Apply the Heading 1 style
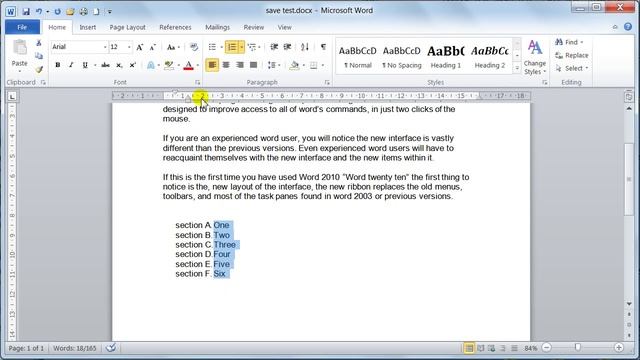Image resolution: width=640 pixels, height=360 pixels. 446,57
